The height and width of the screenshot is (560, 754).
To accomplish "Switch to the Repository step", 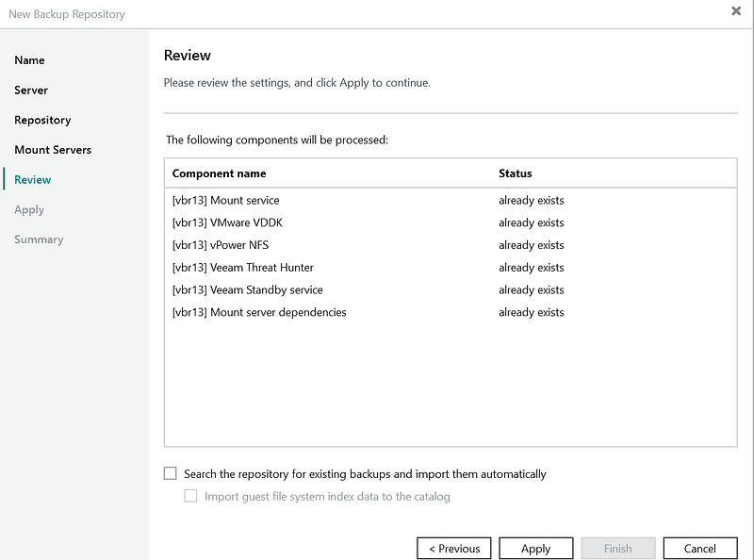I will tap(42, 121).
